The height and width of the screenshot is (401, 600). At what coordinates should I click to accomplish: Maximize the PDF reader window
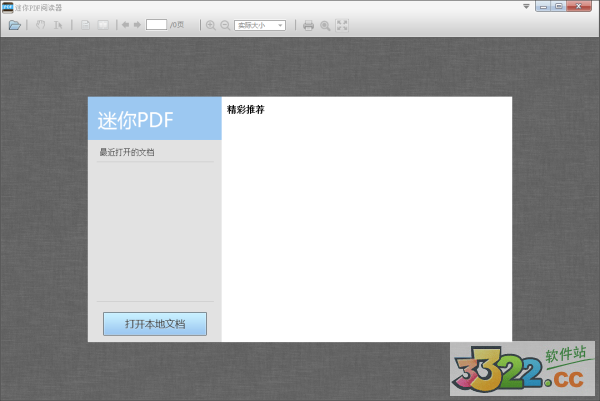click(x=559, y=6)
